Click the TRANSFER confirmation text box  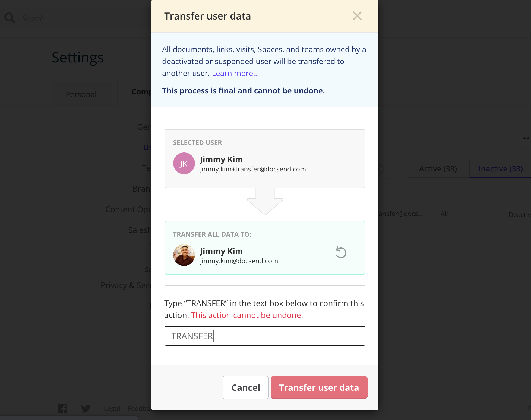pyautogui.click(x=265, y=336)
